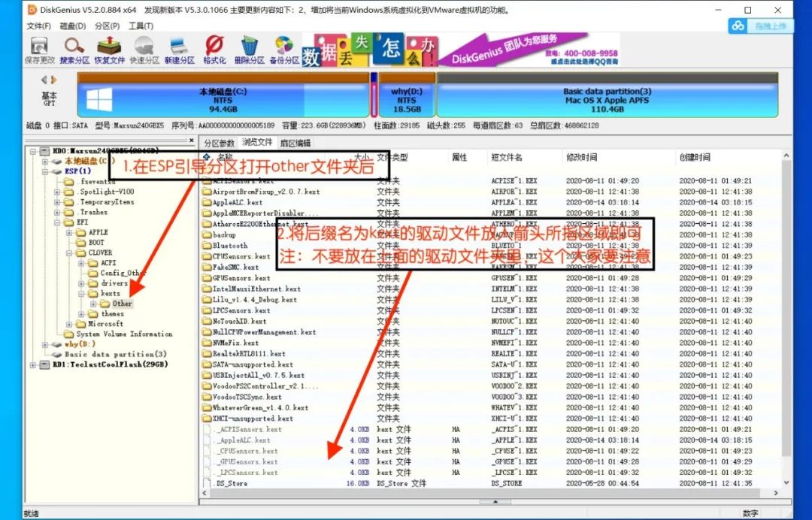Click the file list scroll-down arrow
This screenshot has height=520, width=812.
click(x=786, y=482)
